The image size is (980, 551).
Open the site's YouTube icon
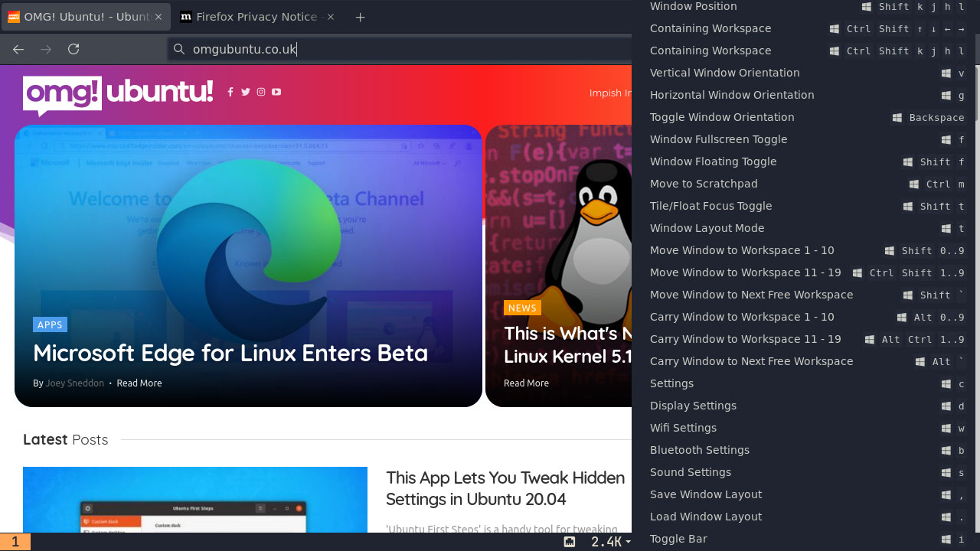(x=276, y=92)
